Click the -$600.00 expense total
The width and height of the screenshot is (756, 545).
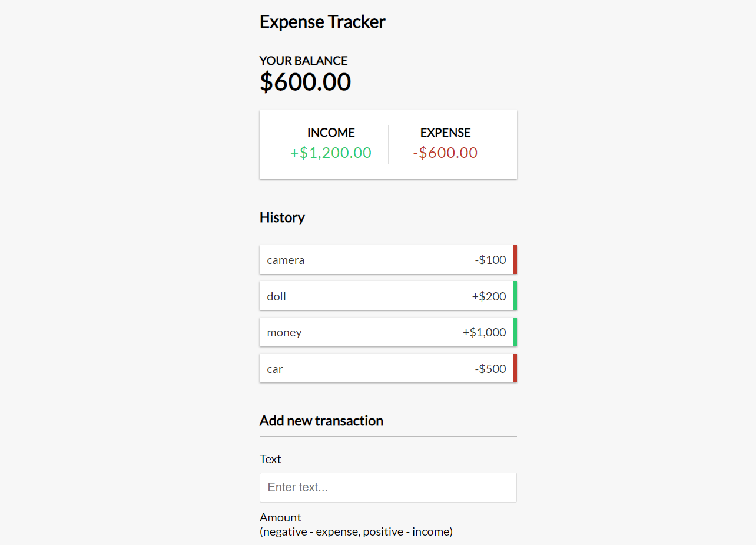tap(445, 153)
